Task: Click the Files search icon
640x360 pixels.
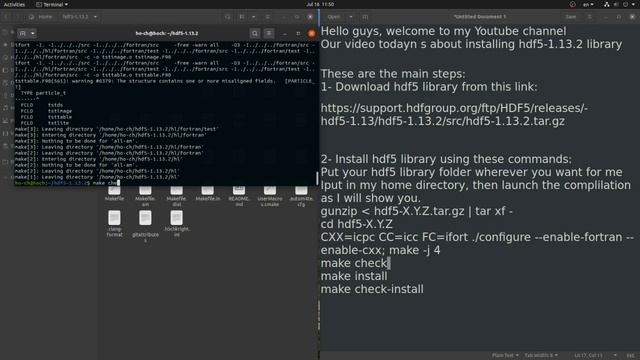Action: point(228,17)
